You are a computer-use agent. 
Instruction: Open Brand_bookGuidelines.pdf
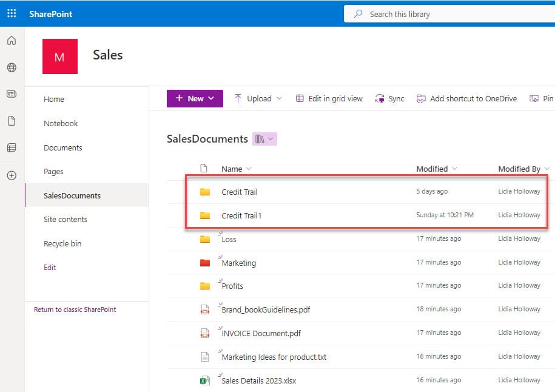[266, 310]
